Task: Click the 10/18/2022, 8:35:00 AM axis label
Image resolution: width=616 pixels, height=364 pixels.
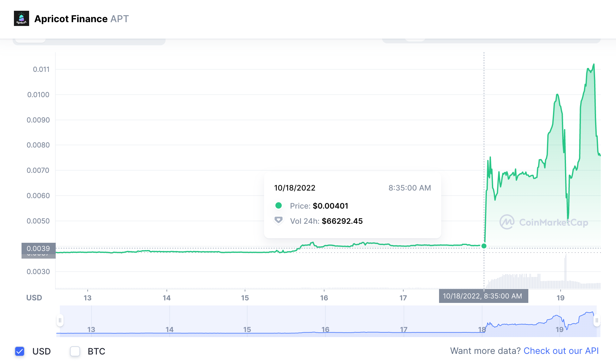Action: click(x=483, y=296)
